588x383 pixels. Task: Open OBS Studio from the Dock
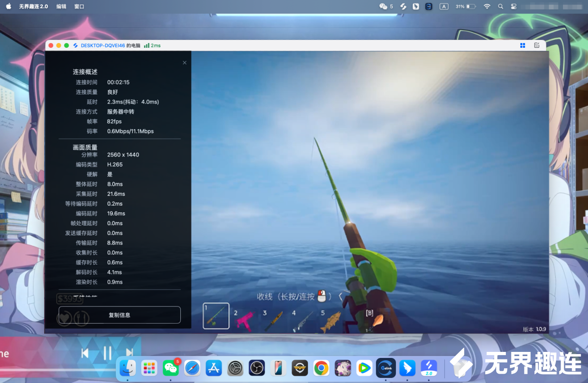256,368
